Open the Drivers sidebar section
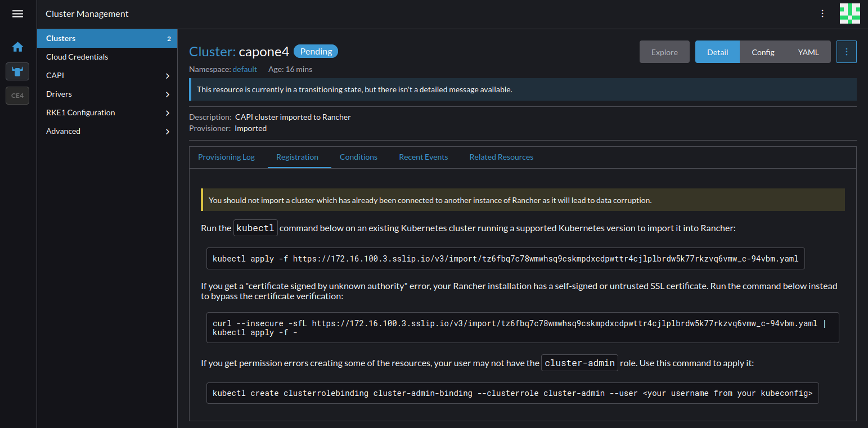The image size is (868, 428). (107, 94)
